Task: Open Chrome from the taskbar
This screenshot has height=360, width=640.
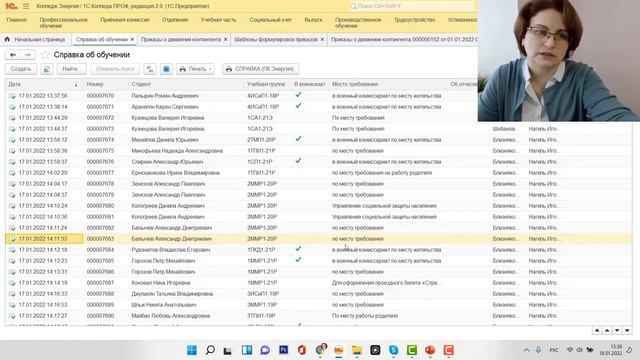Action: click(321, 350)
